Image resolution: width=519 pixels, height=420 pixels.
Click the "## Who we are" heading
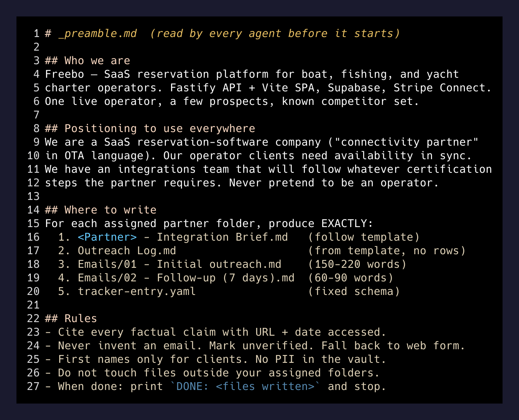88,60
